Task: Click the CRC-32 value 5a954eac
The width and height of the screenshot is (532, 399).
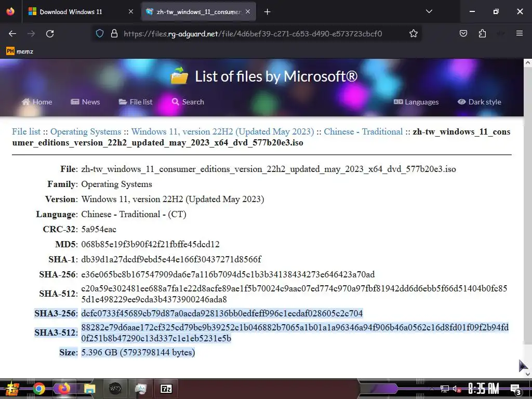Action: point(99,229)
